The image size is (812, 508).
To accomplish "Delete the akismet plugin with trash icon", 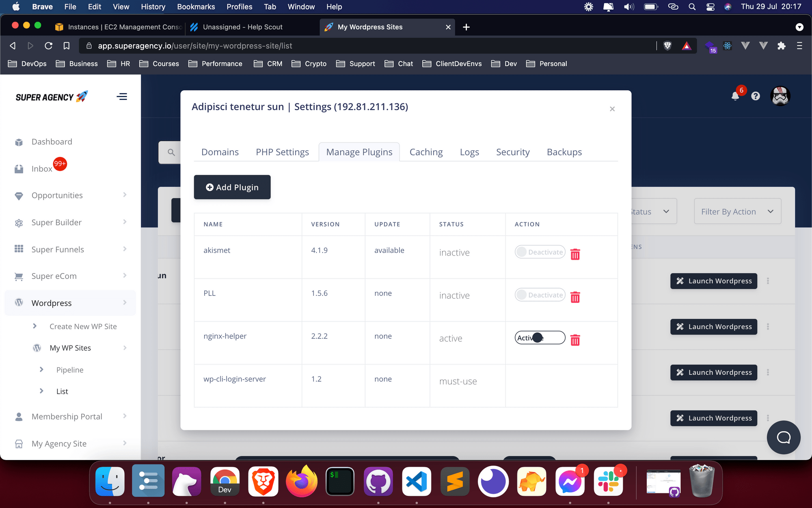I will click(x=575, y=254).
